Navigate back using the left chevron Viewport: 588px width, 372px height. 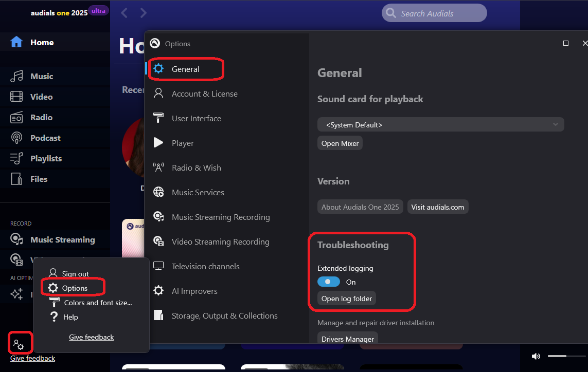(124, 12)
